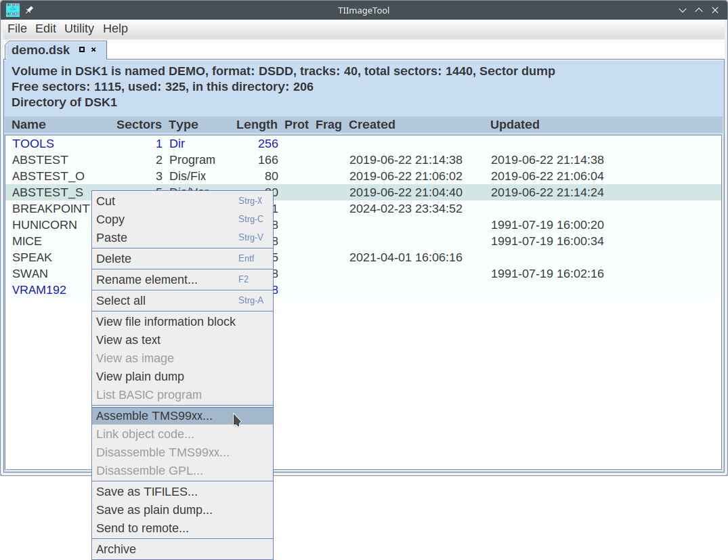The height and width of the screenshot is (560, 728).
Task: Maximize the TIImageTool window
Action: coord(698,10)
